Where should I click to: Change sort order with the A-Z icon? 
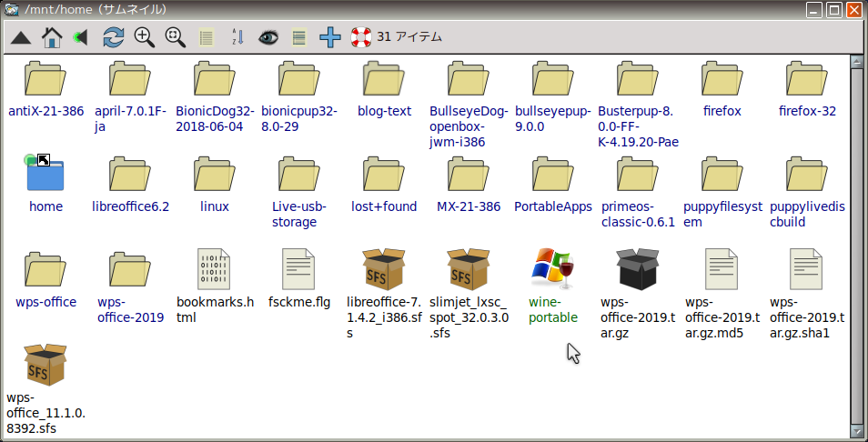point(237,37)
